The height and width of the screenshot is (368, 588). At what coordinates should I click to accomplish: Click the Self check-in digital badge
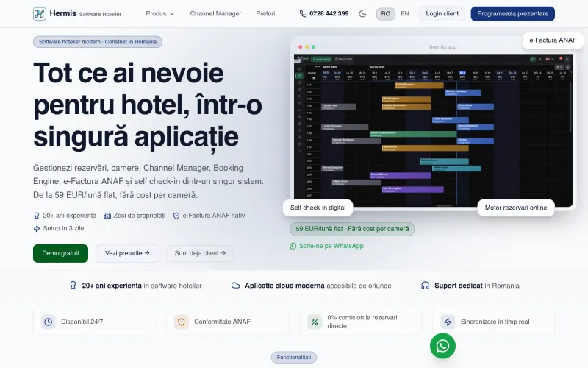(x=318, y=208)
